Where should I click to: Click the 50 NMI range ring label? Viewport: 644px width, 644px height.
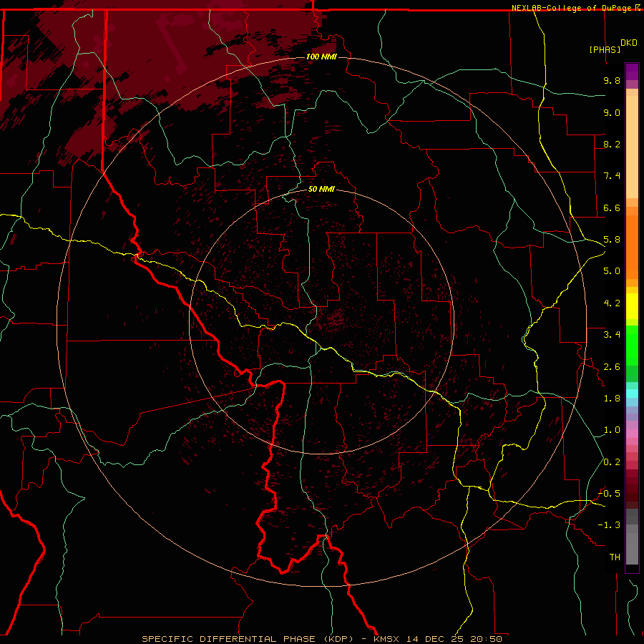[x=321, y=189]
